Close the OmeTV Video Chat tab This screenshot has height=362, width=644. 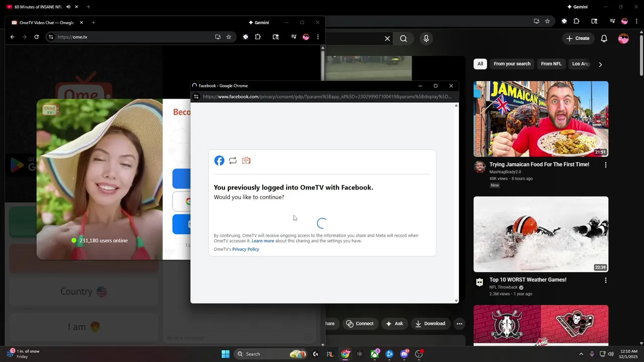click(x=82, y=23)
